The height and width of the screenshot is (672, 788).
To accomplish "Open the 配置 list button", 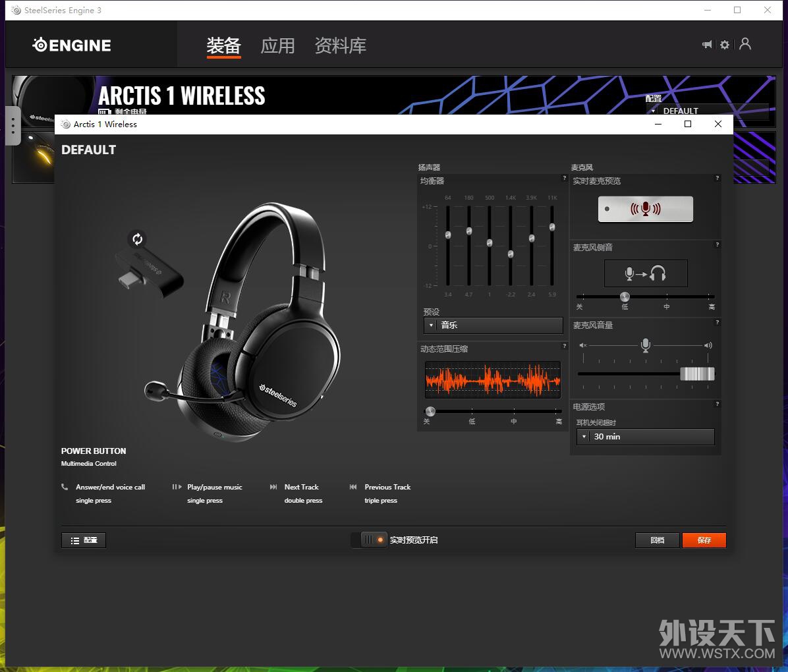I will coord(84,540).
